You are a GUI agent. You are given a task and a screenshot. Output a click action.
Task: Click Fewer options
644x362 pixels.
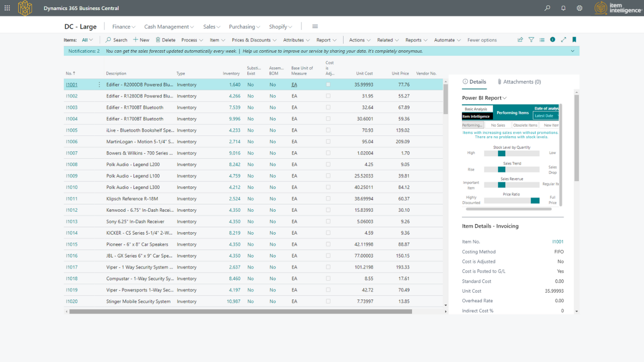[x=482, y=40]
